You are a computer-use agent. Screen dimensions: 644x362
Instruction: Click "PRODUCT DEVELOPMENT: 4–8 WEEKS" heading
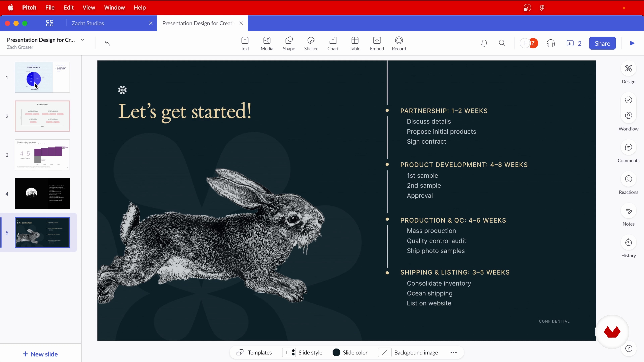(x=464, y=165)
